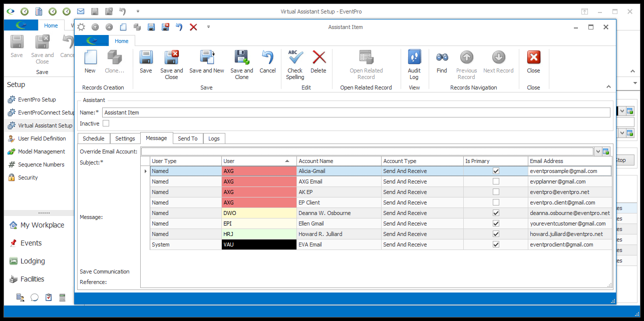Image resolution: width=644 pixels, height=321 pixels.
Task: Select Virtual Assistant Setup in sidebar
Action: coord(40,125)
